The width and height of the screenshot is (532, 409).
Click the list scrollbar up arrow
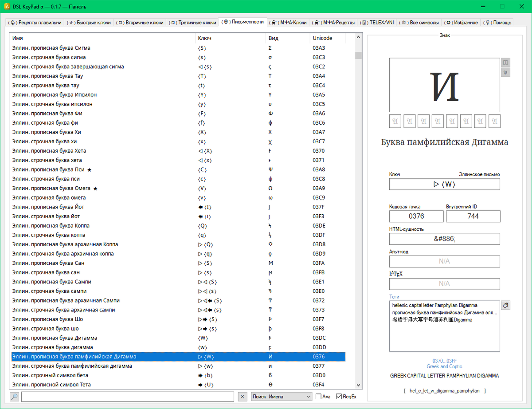click(x=358, y=38)
